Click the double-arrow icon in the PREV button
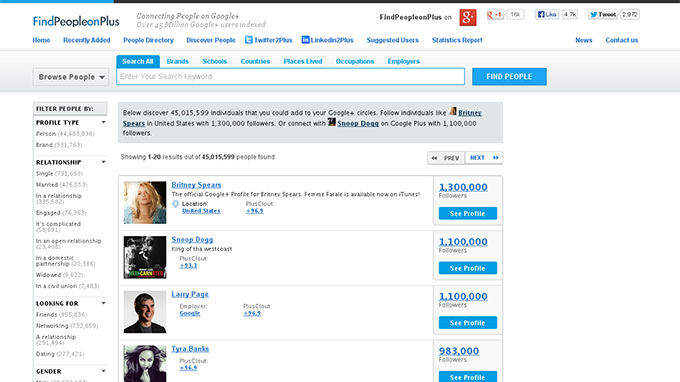 (x=434, y=158)
